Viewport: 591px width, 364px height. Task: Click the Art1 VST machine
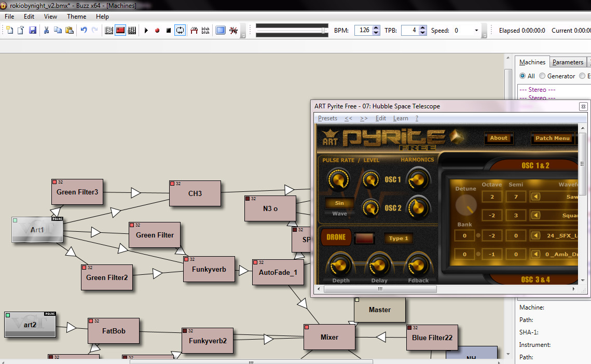[37, 230]
